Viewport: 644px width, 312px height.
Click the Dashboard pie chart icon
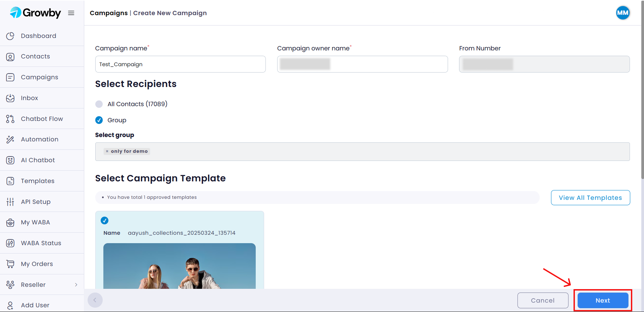coord(10,36)
